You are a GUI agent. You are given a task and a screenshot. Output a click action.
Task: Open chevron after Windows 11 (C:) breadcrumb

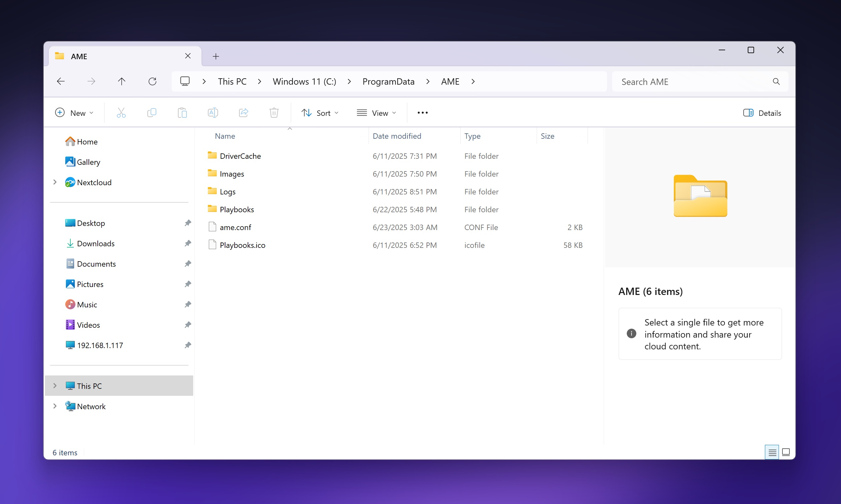[349, 81]
